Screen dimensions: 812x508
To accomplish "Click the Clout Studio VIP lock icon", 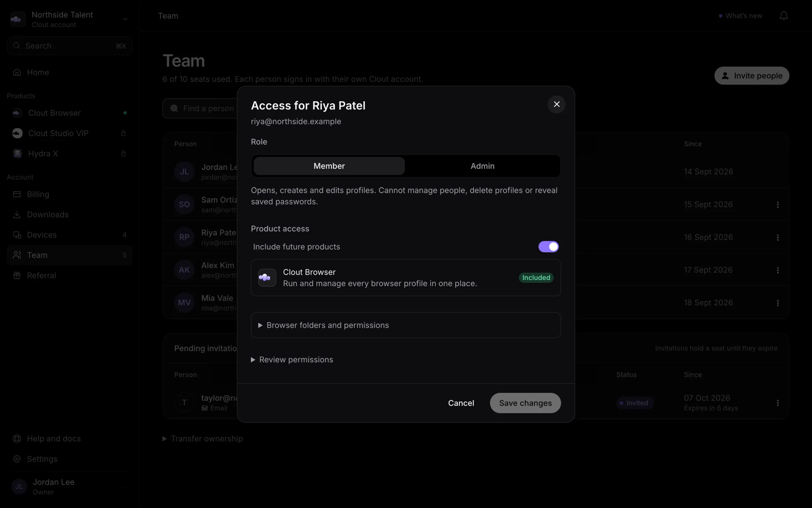I will click(x=123, y=133).
